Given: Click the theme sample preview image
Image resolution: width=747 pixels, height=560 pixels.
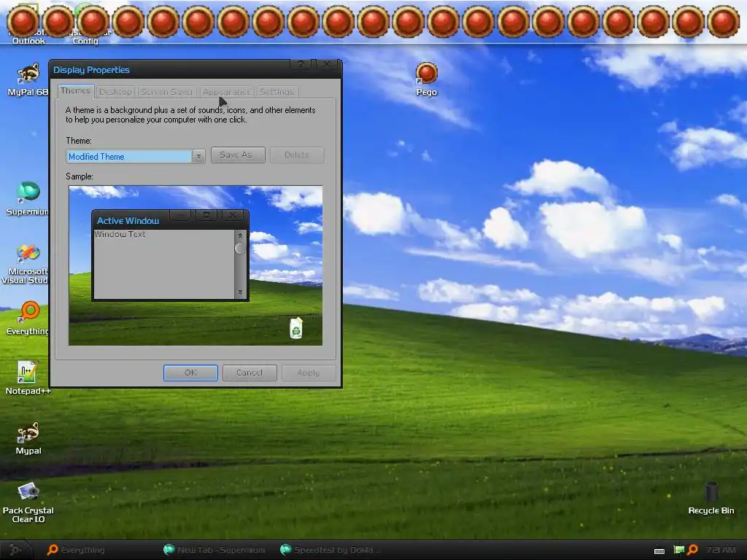Looking at the screenshot, I should tap(196, 265).
